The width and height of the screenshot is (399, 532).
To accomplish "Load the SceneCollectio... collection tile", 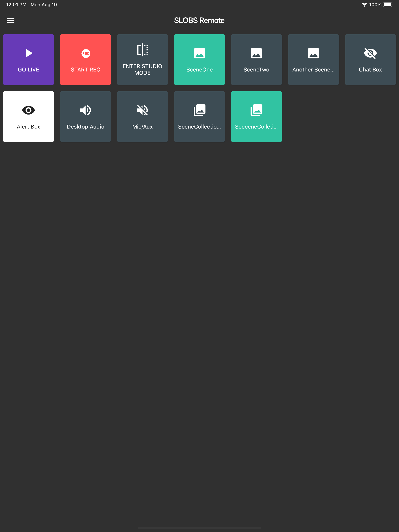I will coord(199,117).
